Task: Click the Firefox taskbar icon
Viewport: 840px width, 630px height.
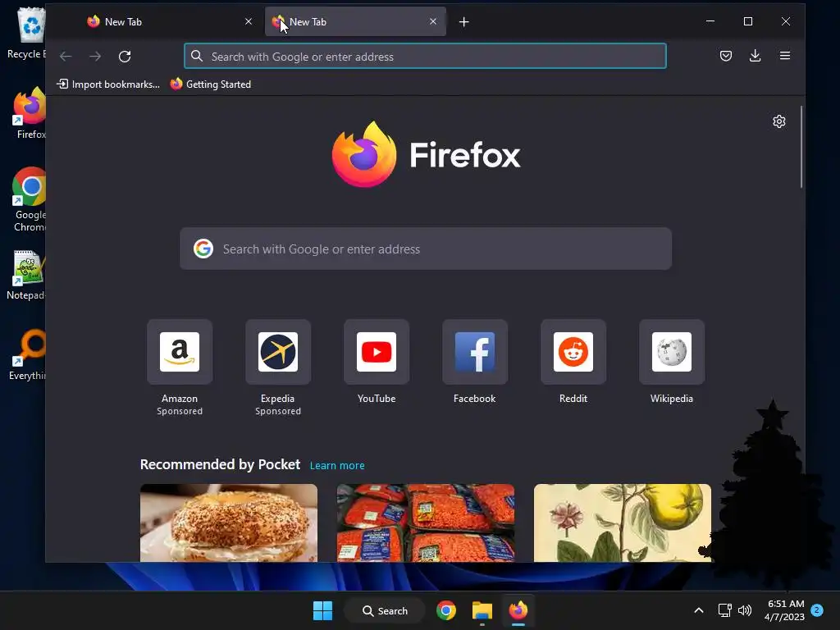Action: coord(518,610)
